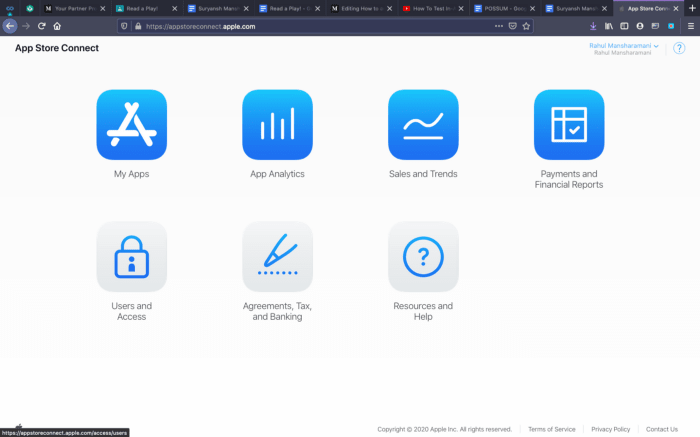Open the browser downloads panel
The height and width of the screenshot is (437, 700).
[x=593, y=26]
